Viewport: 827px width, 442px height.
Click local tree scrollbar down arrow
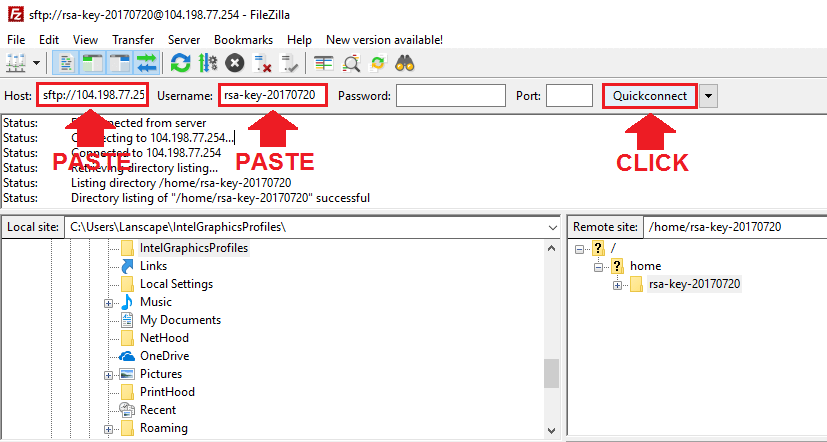552,430
